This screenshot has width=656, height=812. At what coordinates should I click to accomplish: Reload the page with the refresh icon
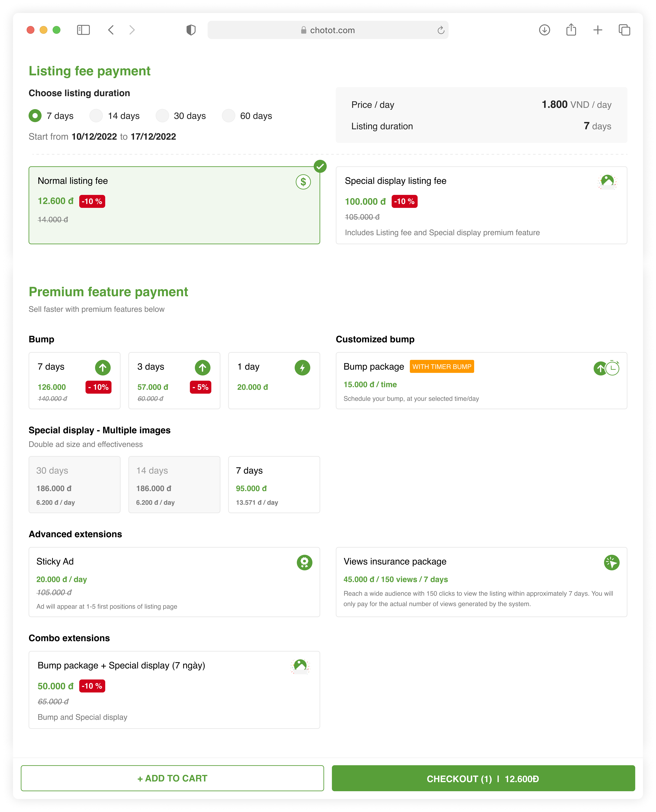[441, 30]
